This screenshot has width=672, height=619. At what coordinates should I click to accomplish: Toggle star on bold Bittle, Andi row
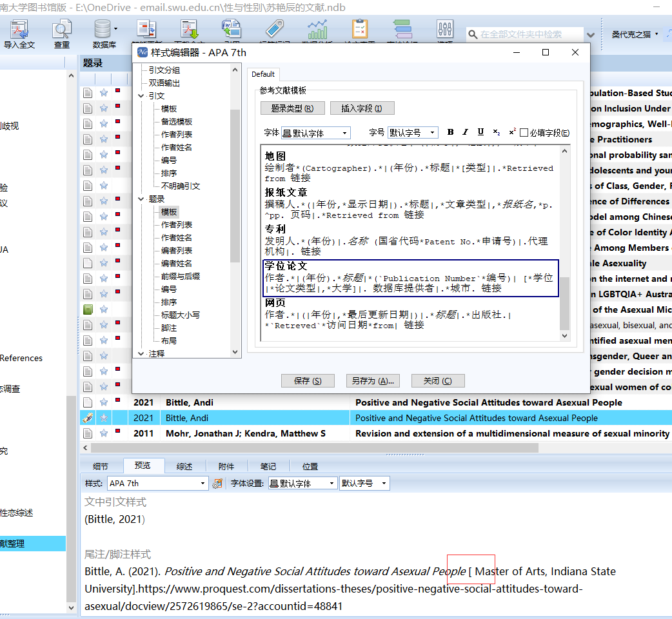[x=104, y=402]
